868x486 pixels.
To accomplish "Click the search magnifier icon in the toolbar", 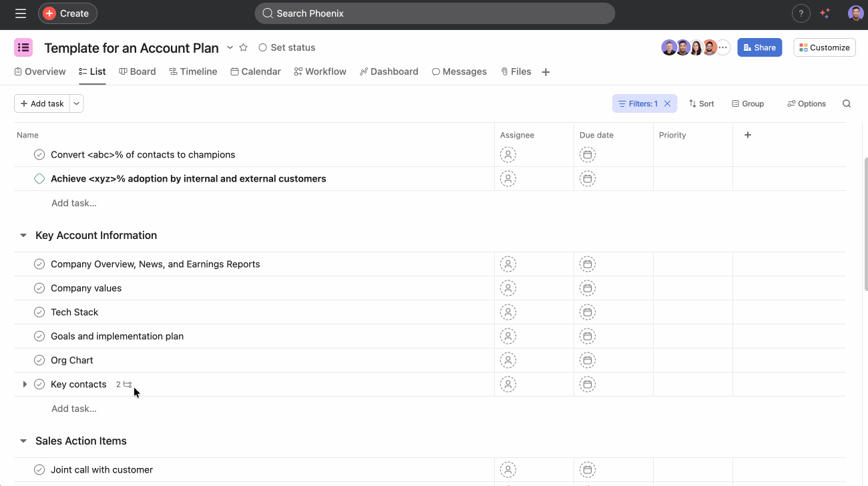I will pos(847,103).
